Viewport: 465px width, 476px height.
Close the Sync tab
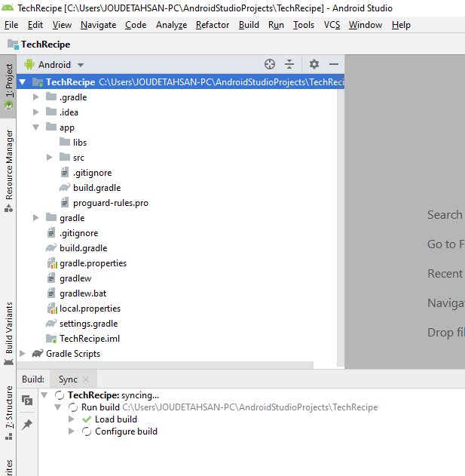[x=86, y=379]
